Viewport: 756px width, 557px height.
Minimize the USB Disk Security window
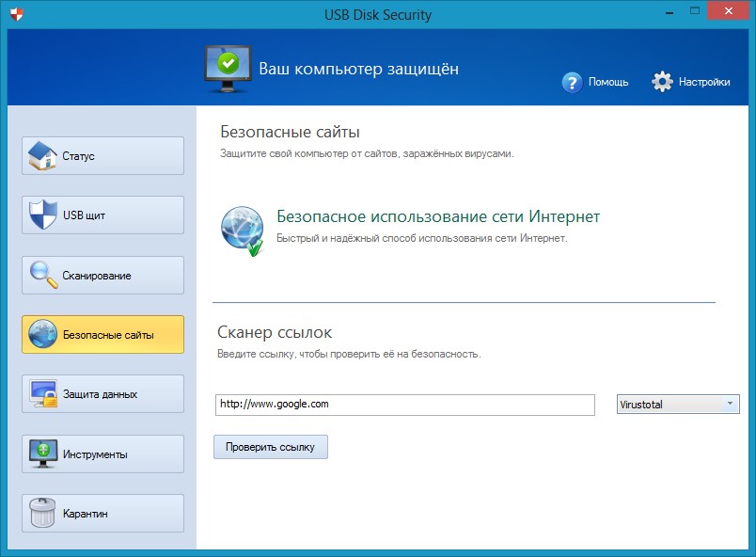point(669,12)
